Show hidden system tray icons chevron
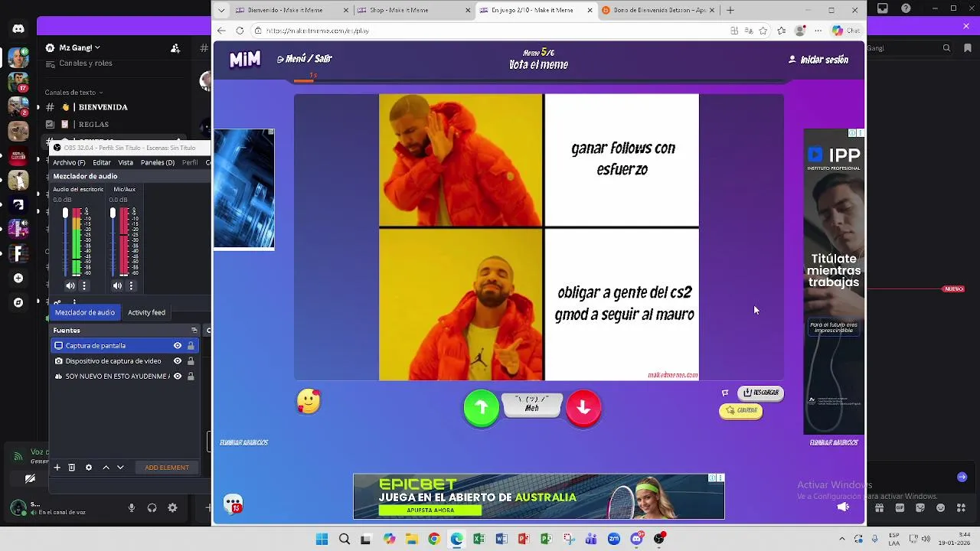This screenshot has width=980, height=551. (841, 539)
